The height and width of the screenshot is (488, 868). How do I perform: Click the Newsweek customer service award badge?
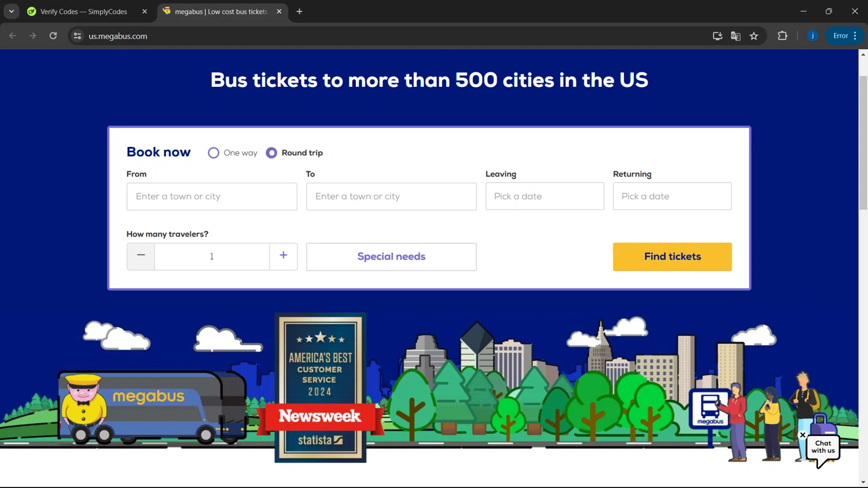320,387
